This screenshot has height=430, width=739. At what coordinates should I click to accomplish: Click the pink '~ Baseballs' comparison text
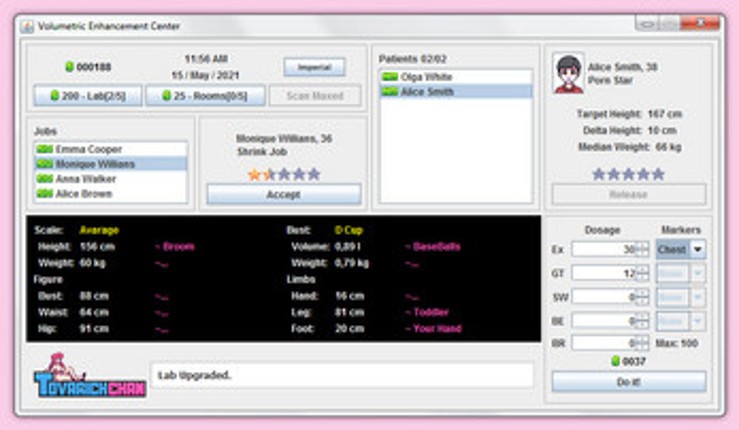(433, 247)
